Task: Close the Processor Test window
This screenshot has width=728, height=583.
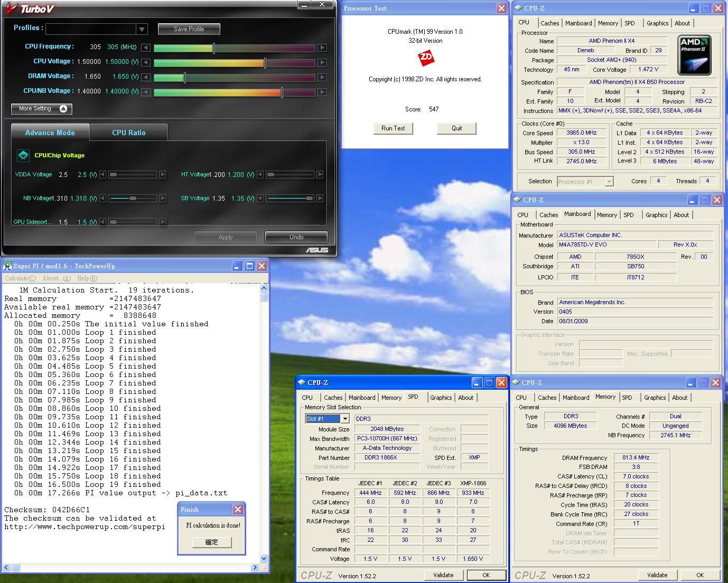Action: coord(501,8)
